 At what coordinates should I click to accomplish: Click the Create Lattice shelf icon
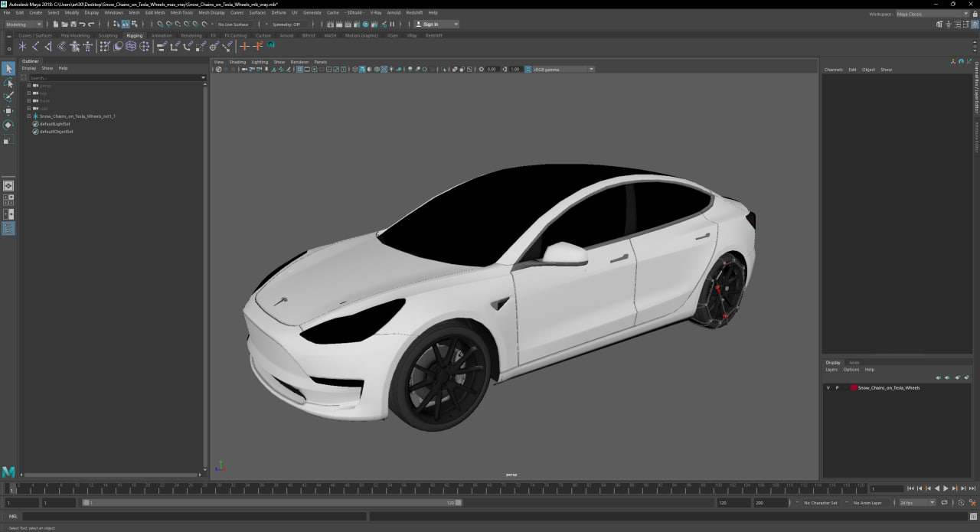point(131,47)
